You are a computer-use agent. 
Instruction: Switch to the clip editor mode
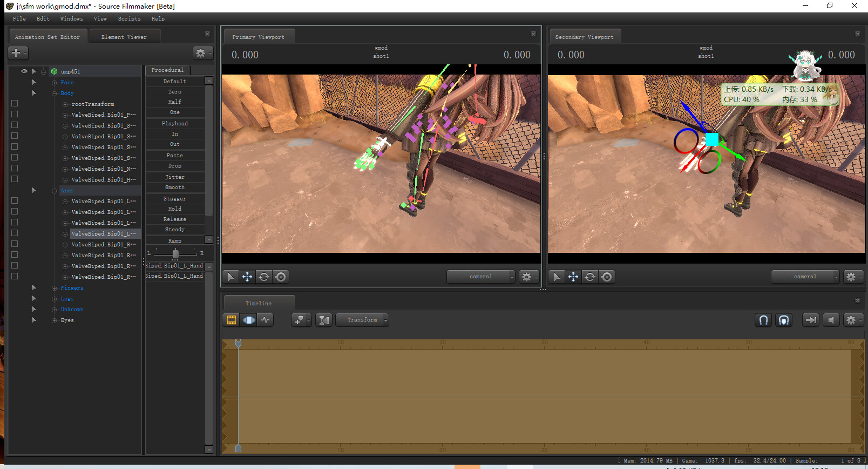pyautogui.click(x=232, y=320)
